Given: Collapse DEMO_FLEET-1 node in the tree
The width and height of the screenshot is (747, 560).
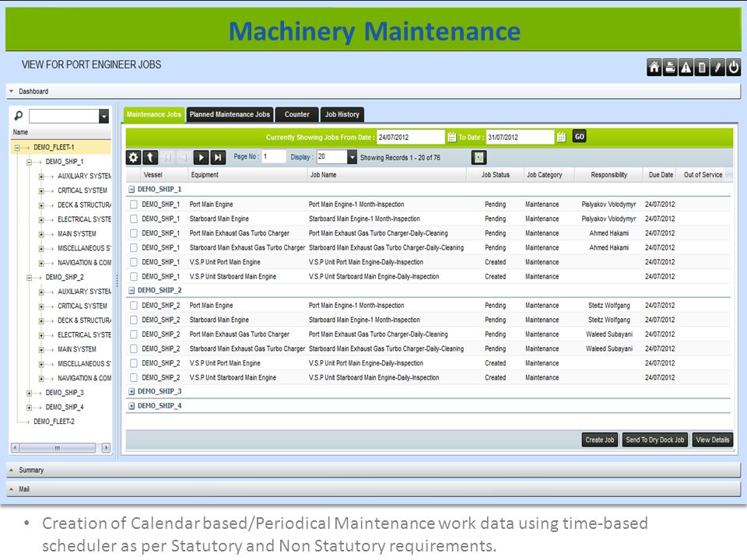Looking at the screenshot, I should click(18, 148).
